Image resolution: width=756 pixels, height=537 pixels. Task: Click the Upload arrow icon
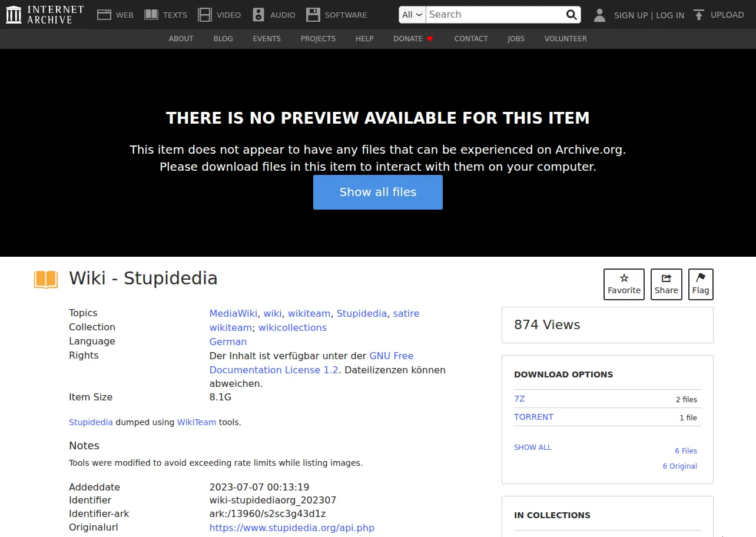699,15
